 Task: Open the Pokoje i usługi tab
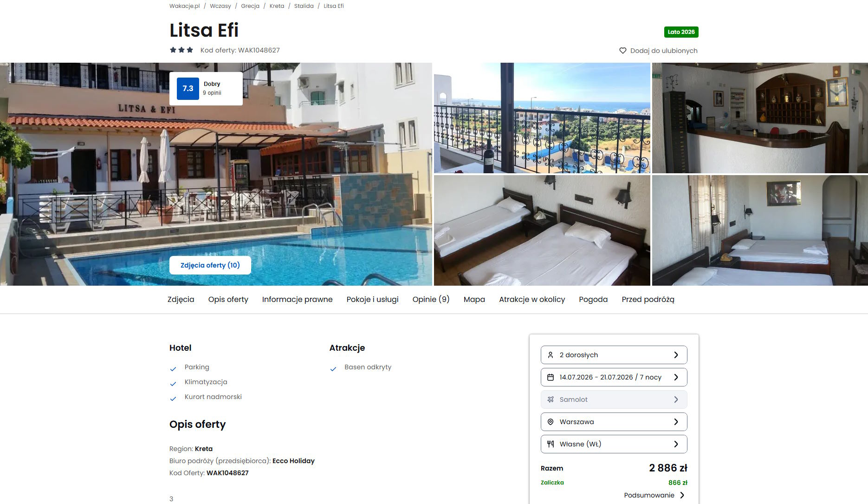click(x=372, y=300)
